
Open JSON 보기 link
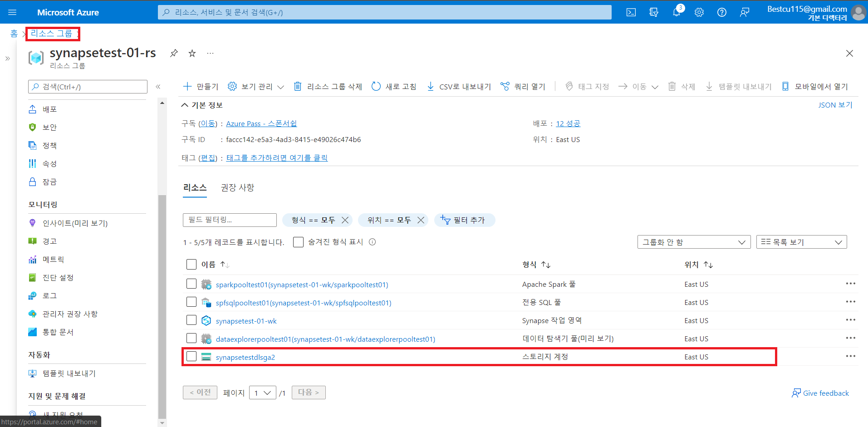pyautogui.click(x=835, y=105)
